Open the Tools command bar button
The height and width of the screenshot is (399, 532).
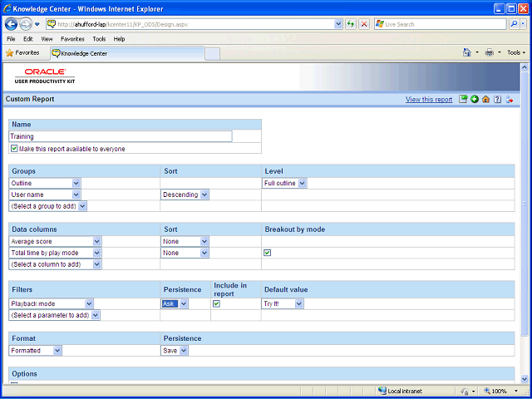(516, 52)
